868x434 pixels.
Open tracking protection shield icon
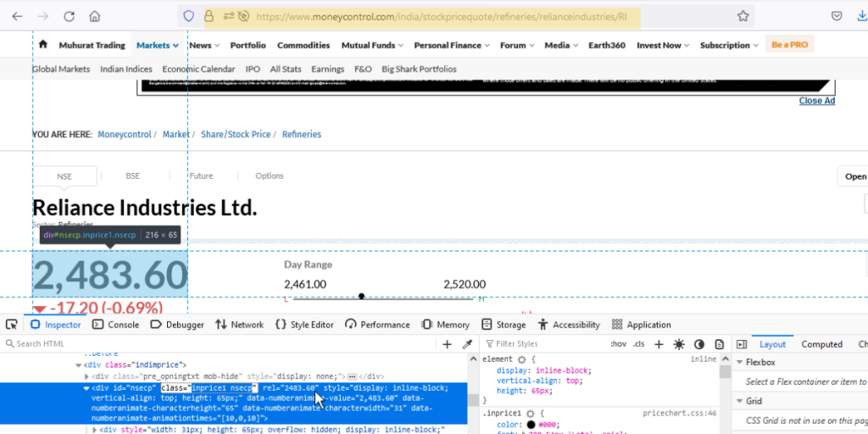click(189, 16)
